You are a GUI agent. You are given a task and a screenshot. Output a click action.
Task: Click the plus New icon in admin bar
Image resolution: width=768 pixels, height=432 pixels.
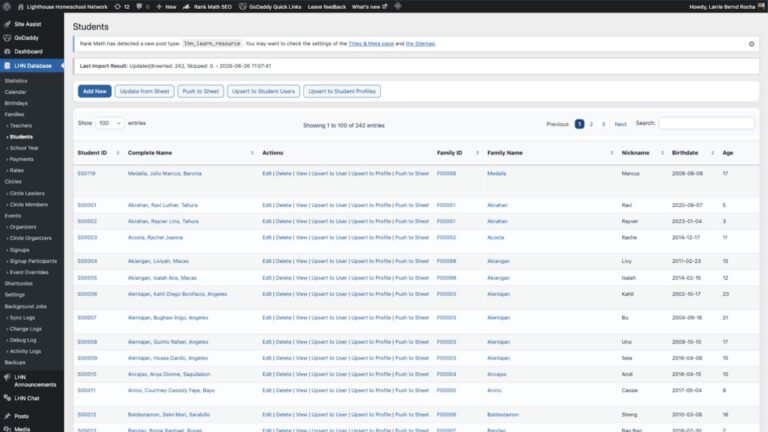pos(159,7)
